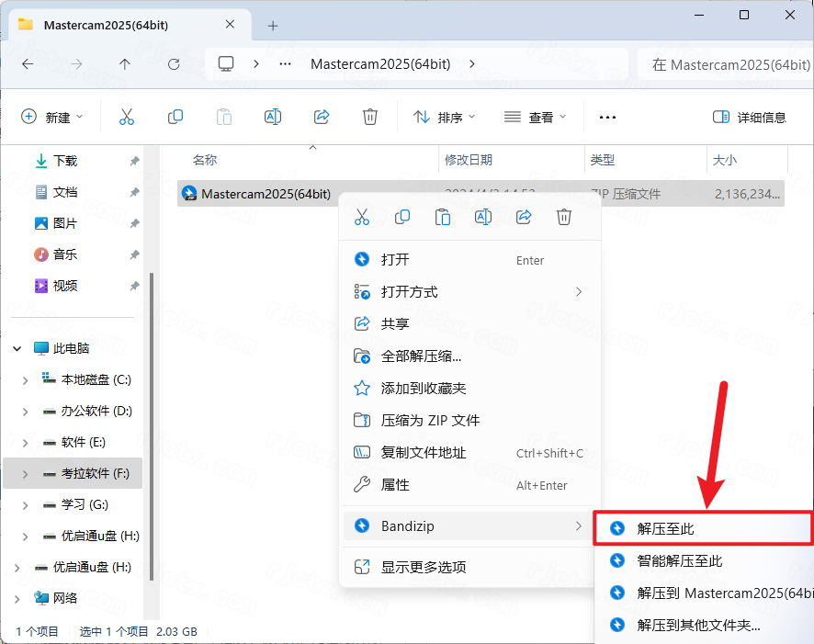Open the 排序 sort dropdown

click(445, 118)
